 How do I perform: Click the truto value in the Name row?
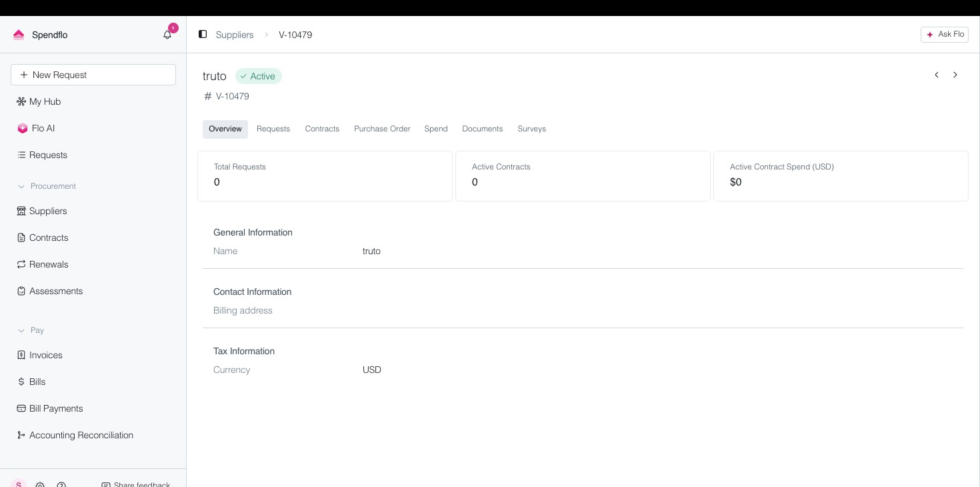pyautogui.click(x=371, y=251)
